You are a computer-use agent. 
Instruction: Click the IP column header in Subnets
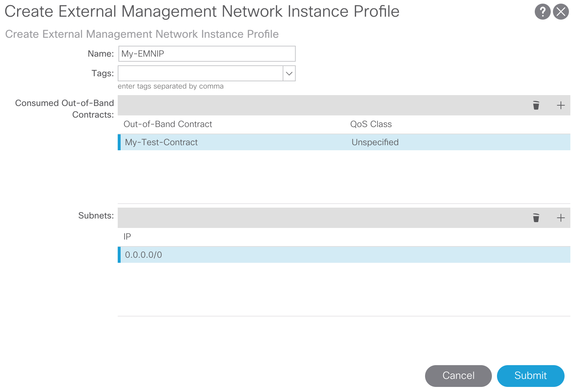click(127, 237)
